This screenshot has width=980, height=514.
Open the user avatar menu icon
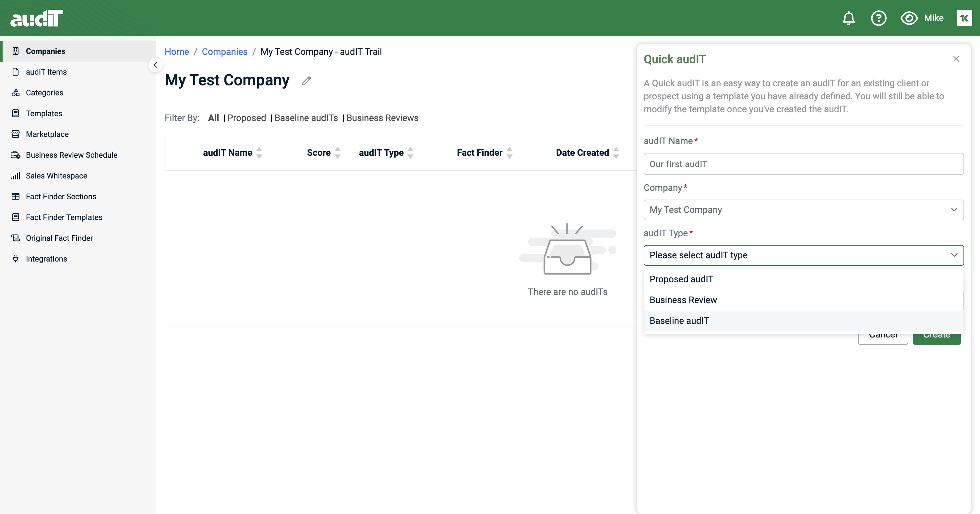click(x=964, y=18)
